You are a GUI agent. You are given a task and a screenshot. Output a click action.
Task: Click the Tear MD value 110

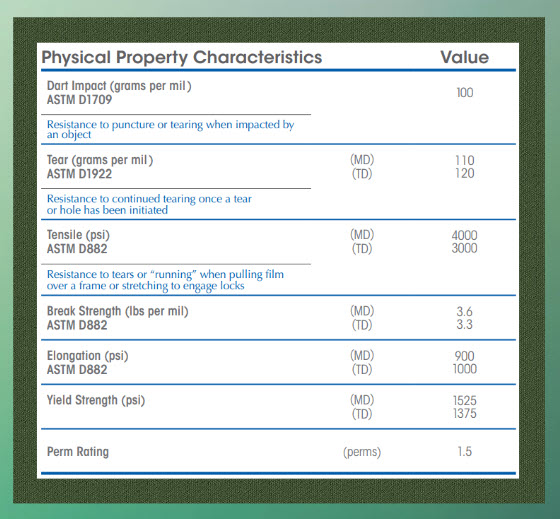465,160
